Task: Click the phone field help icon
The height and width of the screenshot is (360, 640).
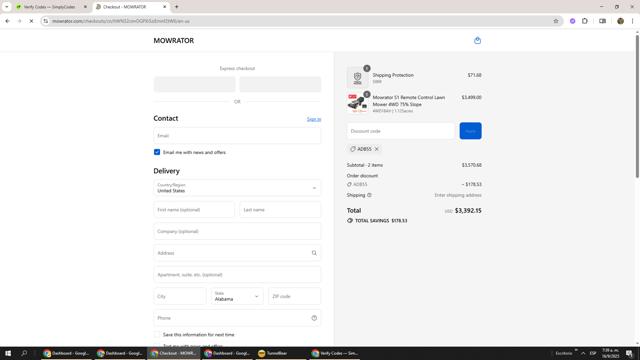Action: click(x=314, y=318)
